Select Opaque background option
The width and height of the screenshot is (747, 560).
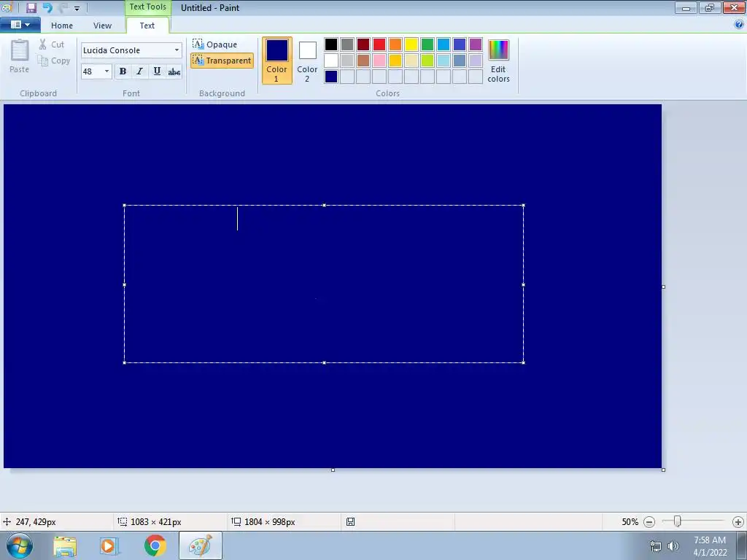215,44
